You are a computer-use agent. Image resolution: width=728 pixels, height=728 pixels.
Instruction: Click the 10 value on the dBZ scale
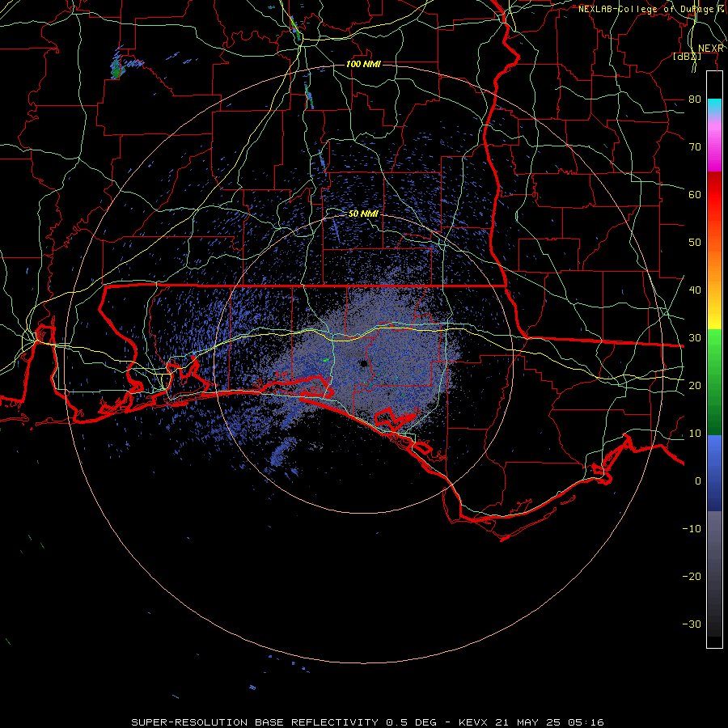point(695,434)
